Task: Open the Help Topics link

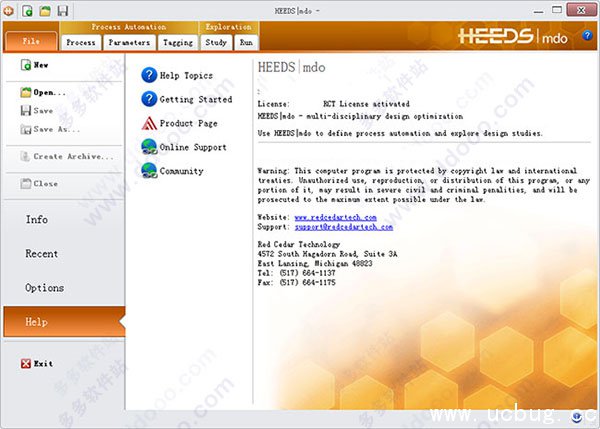Action: click(x=186, y=76)
